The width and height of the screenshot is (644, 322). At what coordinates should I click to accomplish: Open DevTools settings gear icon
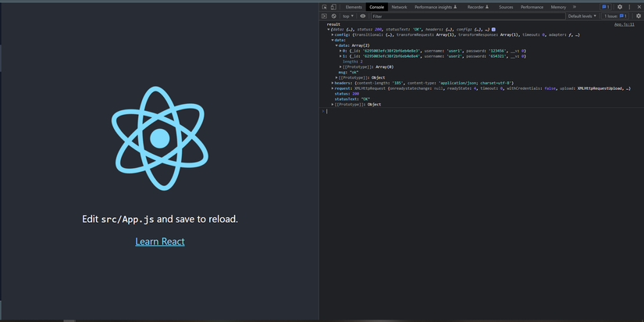pyautogui.click(x=620, y=7)
